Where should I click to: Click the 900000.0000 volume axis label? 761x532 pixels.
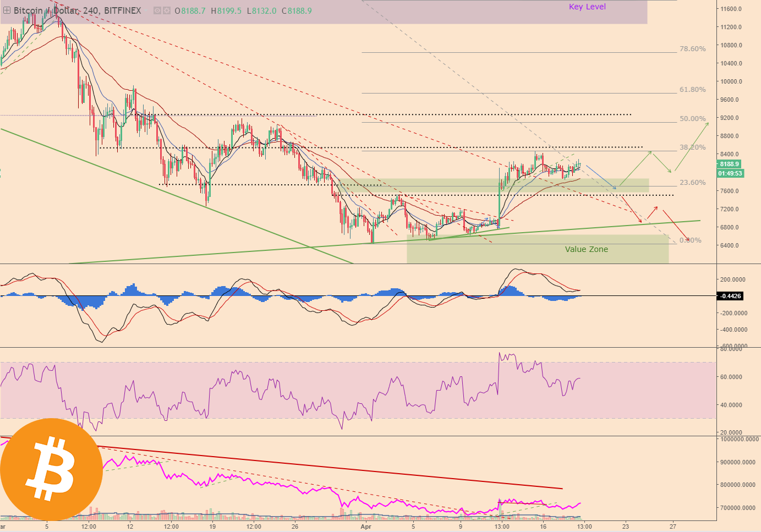click(739, 463)
